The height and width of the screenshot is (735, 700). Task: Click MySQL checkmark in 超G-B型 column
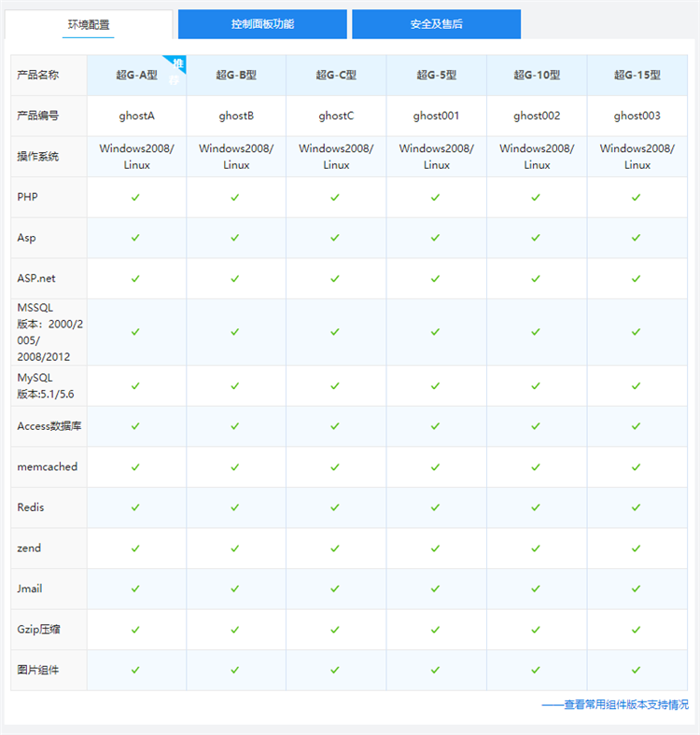pyautogui.click(x=235, y=385)
